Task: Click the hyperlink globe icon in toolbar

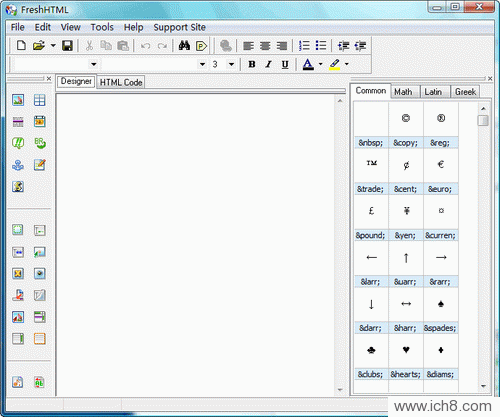Action: coord(226,46)
